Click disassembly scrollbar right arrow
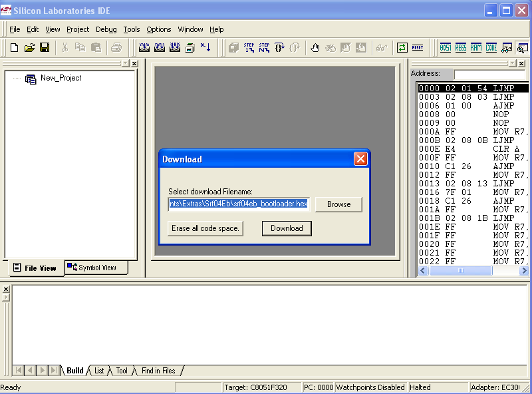 [524, 271]
